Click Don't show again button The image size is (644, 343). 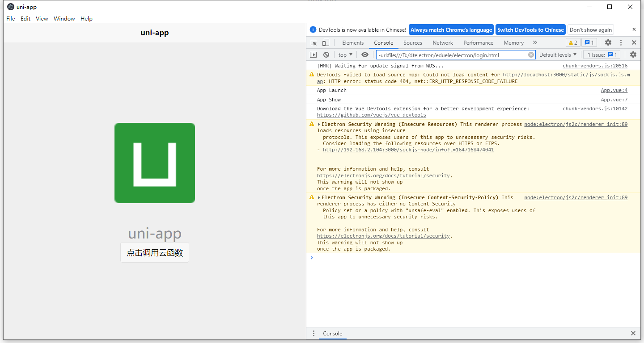coord(590,30)
